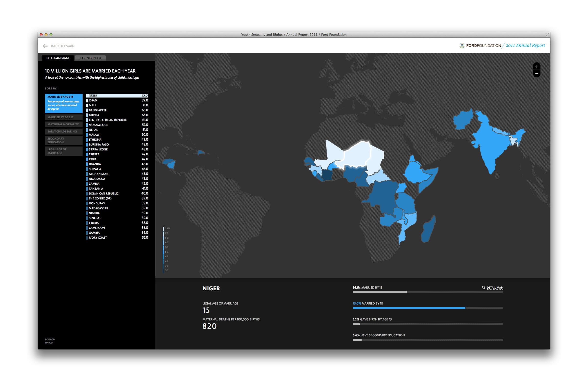Screen dimensions: 588x392
Task: Click the zoom out minus icon on map
Action: pyautogui.click(x=537, y=74)
